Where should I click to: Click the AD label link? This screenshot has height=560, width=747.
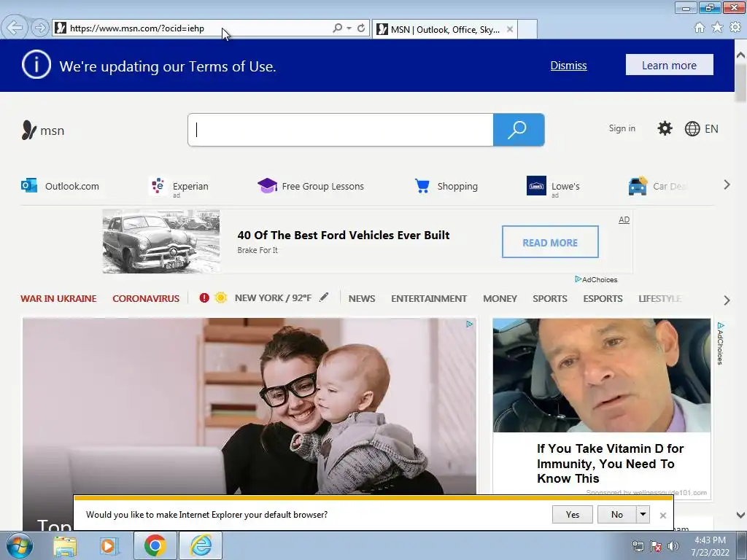(x=624, y=219)
